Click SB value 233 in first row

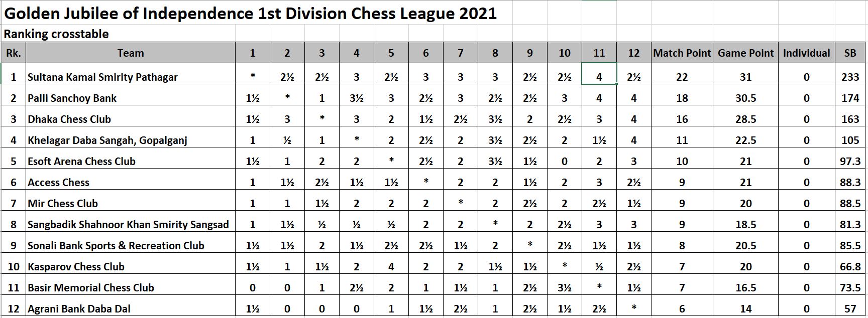pyautogui.click(x=850, y=77)
